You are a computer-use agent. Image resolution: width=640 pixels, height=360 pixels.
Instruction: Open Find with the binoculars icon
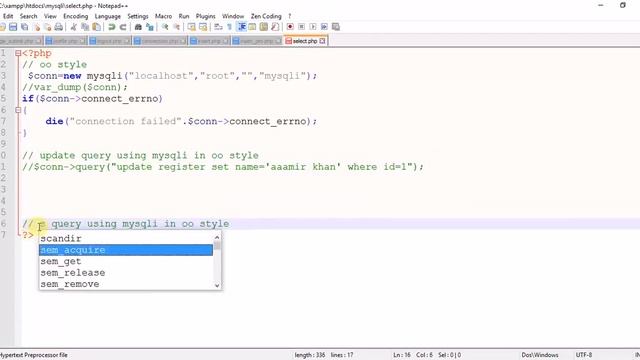tap(138, 27)
